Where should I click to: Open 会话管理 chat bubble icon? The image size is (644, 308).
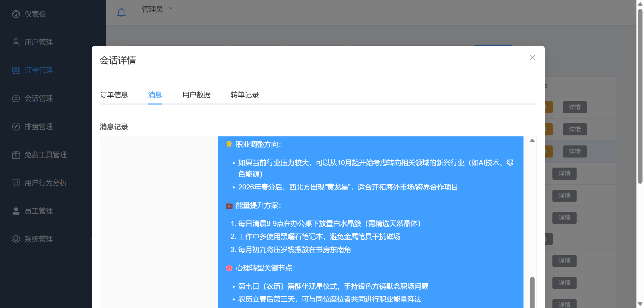tap(16, 98)
